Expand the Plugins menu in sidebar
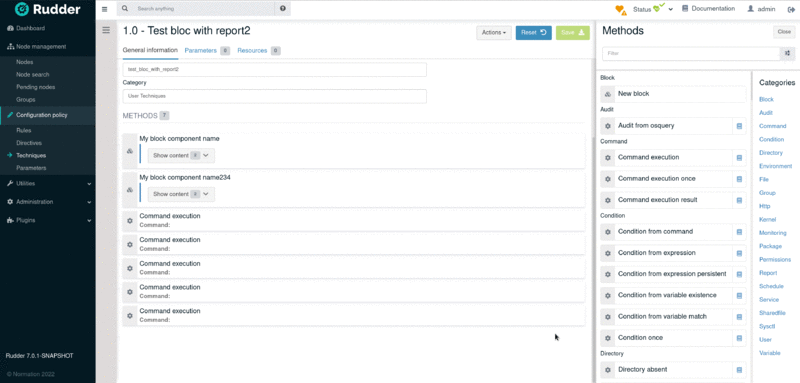Viewport: 800px width, 383px height. pyautogui.click(x=47, y=220)
